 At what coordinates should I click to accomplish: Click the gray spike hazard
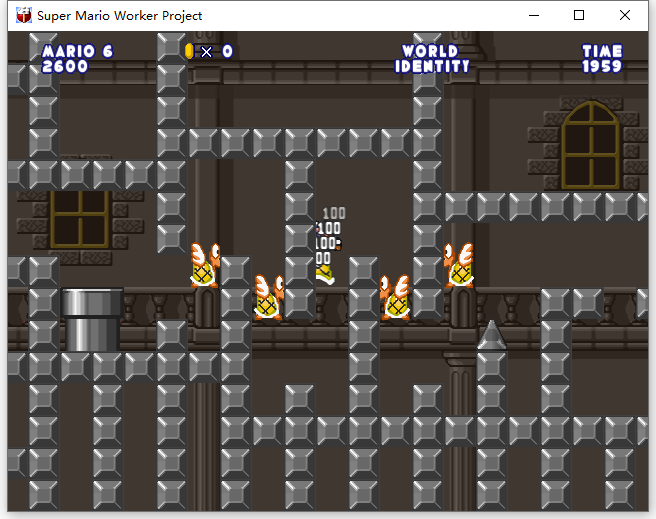tap(492, 335)
